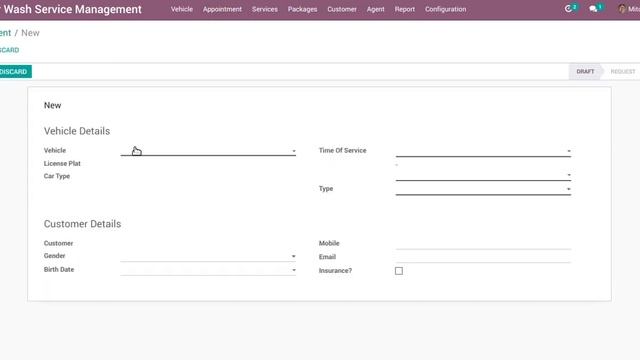Screen dimensions: 640x360
Task: Expand the Gender dropdown arrow
Action: pos(293,256)
